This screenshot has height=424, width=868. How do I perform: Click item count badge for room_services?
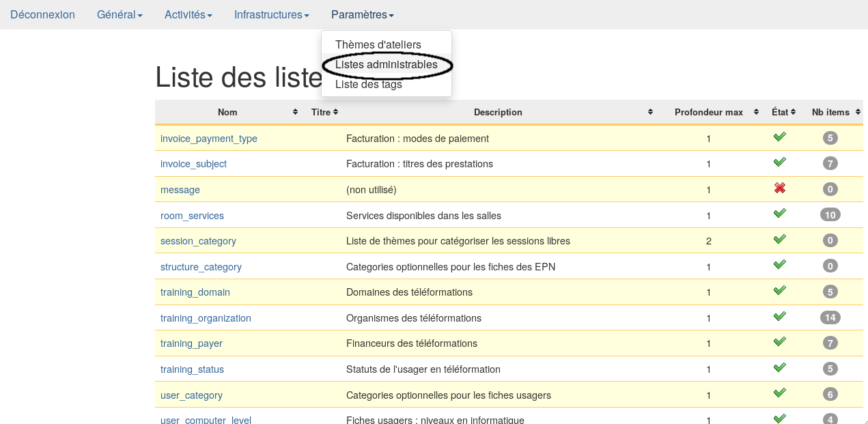(830, 215)
